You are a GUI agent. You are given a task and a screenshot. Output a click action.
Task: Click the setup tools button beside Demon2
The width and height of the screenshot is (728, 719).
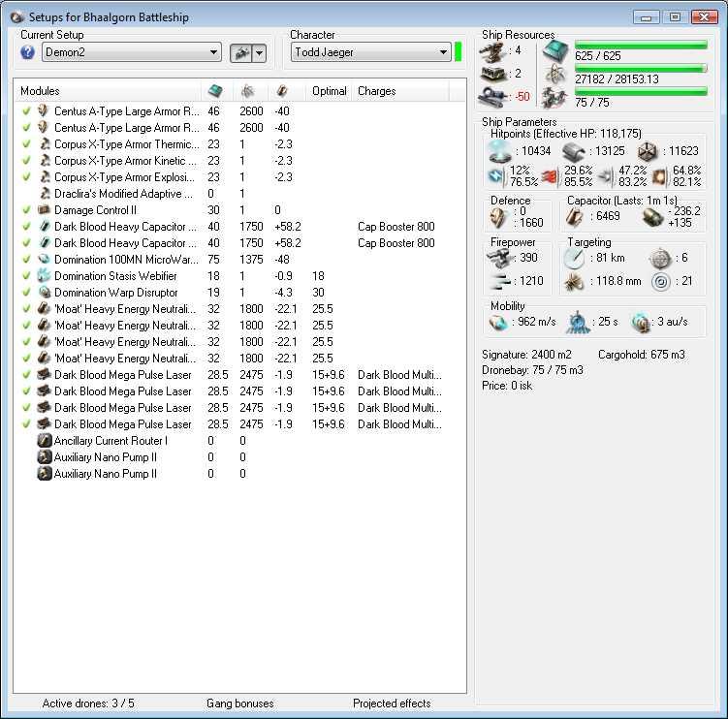point(241,53)
